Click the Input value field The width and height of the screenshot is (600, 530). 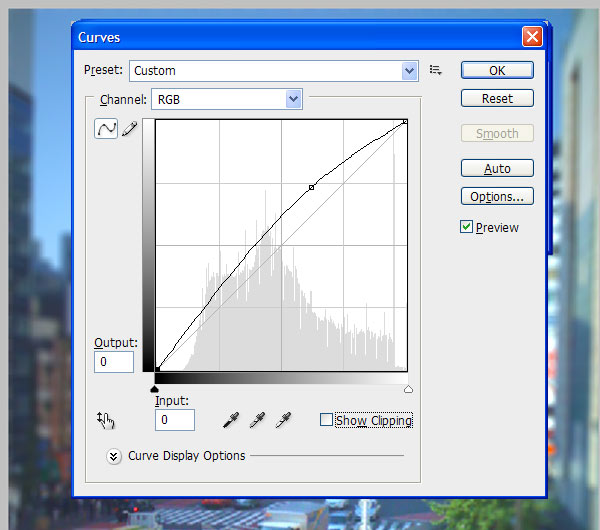(x=175, y=420)
